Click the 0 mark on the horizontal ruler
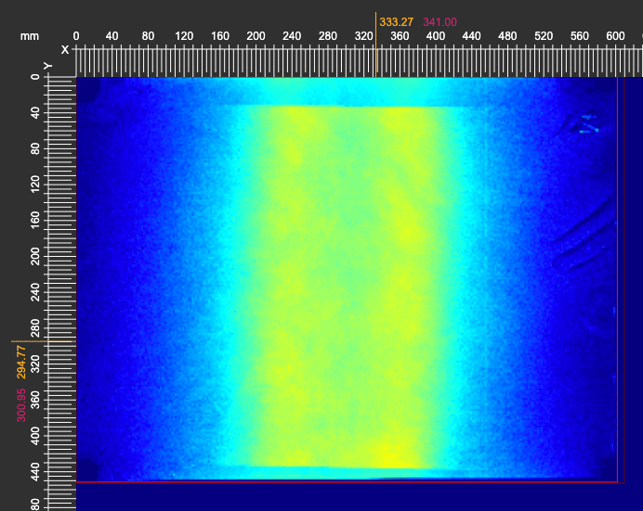This screenshot has height=511, width=643. (76, 36)
